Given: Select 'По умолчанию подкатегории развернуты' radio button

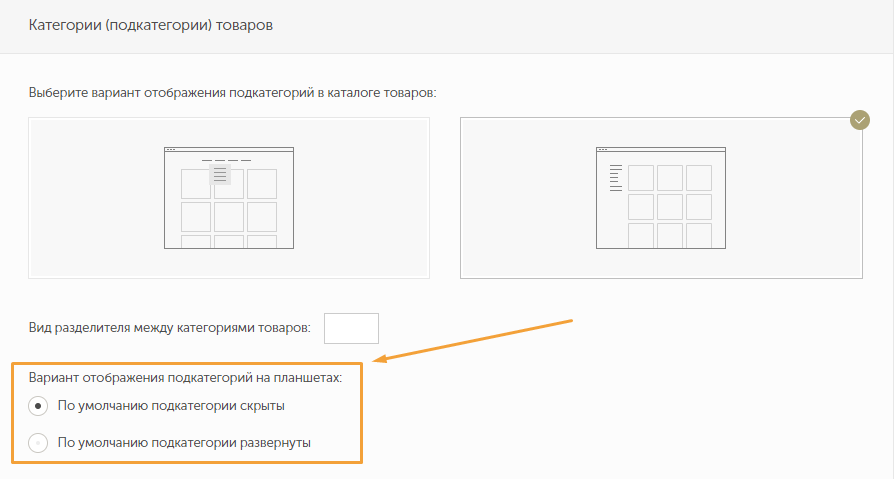Looking at the screenshot, I should tap(38, 443).
